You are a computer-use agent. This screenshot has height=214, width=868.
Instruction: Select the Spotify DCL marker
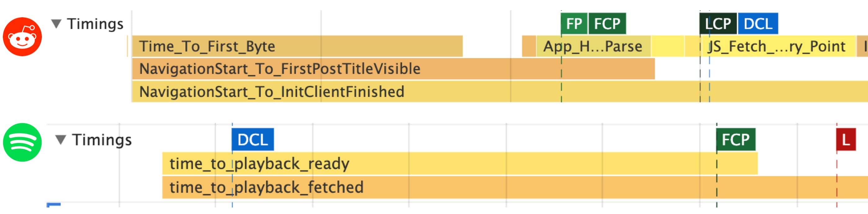click(253, 140)
